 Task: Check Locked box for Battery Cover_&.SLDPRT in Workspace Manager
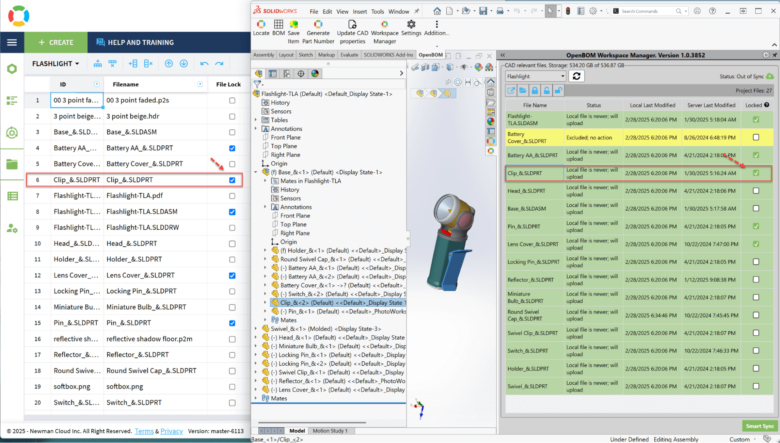756,137
